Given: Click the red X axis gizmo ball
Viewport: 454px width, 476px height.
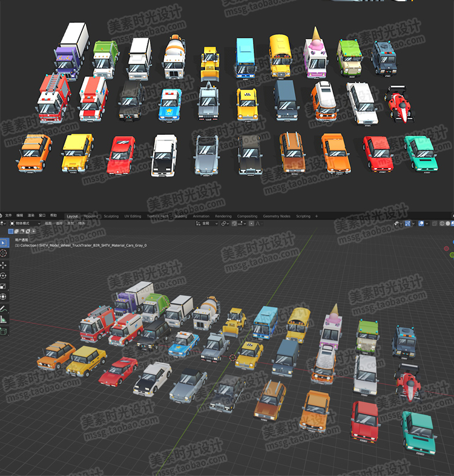Looking at the screenshot, I should pos(446,249).
